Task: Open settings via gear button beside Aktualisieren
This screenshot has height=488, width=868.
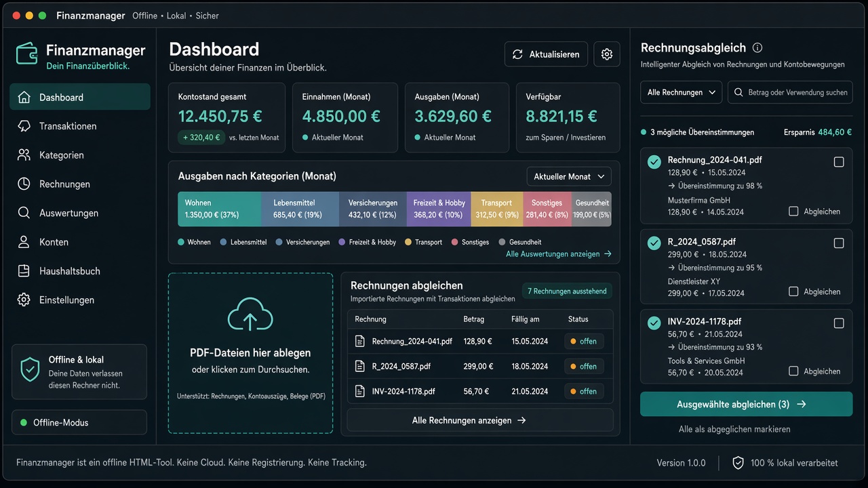Action: click(607, 54)
